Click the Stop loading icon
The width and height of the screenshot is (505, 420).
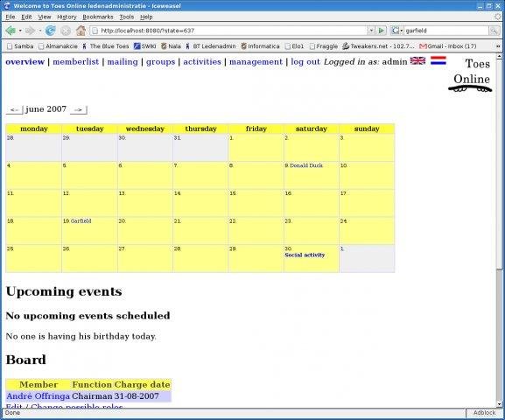coord(66,31)
